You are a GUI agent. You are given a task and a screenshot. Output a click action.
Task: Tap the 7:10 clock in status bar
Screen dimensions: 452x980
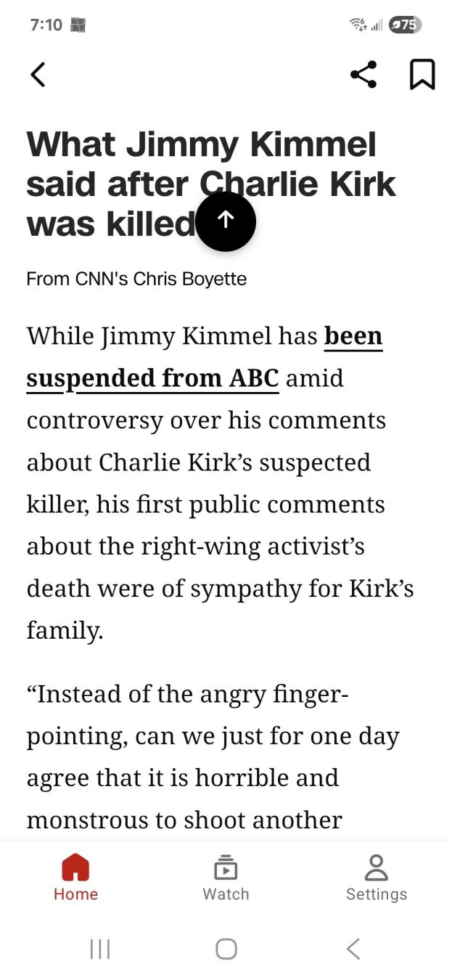[x=46, y=25]
